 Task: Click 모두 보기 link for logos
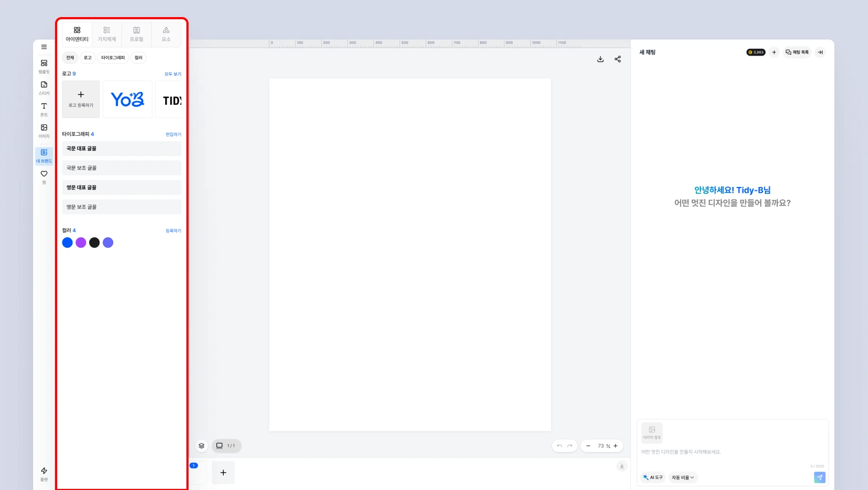click(173, 74)
